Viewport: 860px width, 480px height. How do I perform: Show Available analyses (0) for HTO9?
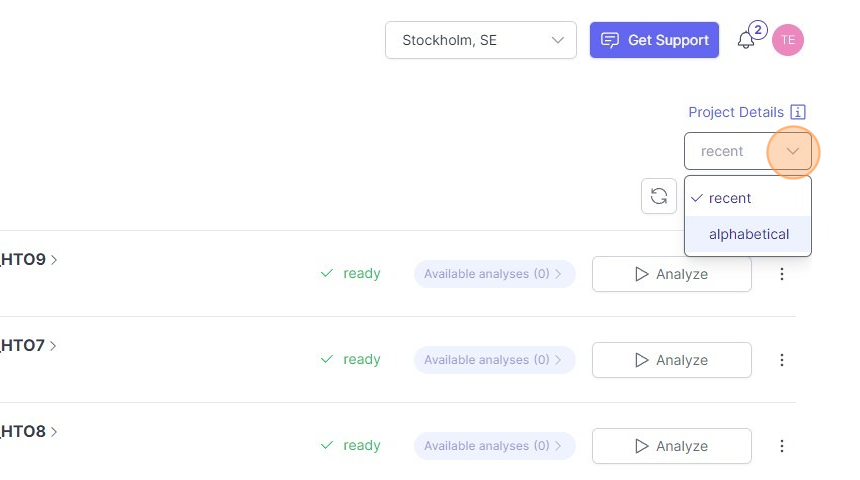[494, 274]
